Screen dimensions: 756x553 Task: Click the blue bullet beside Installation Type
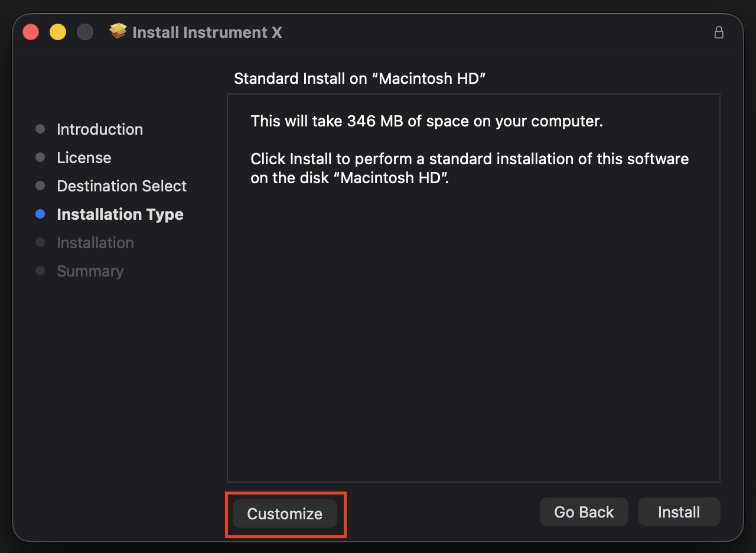point(40,214)
